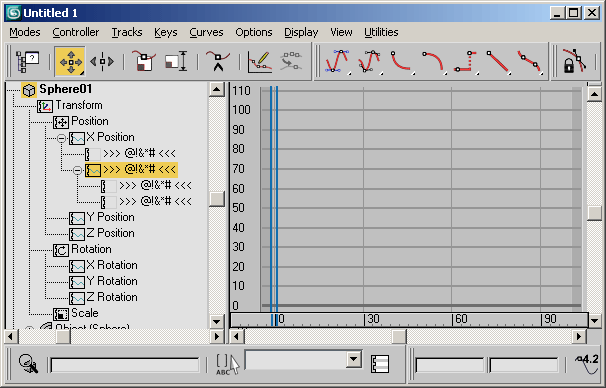Image resolution: width=606 pixels, height=388 pixels.
Task: Click the track name input field
Action: [x=125, y=365]
